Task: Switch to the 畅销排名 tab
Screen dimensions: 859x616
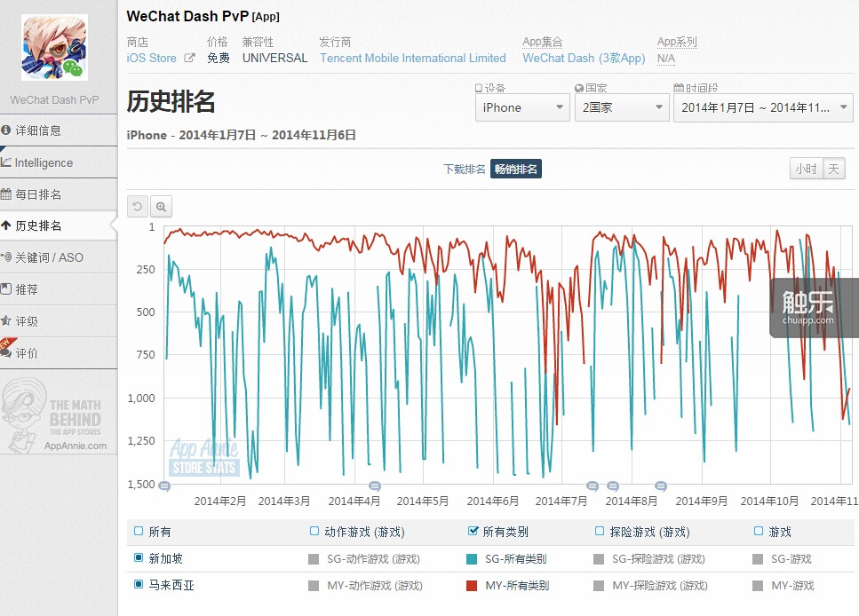Action: (x=515, y=170)
